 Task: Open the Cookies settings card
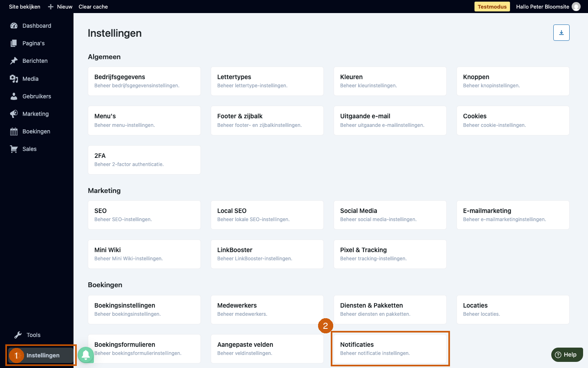coord(513,120)
